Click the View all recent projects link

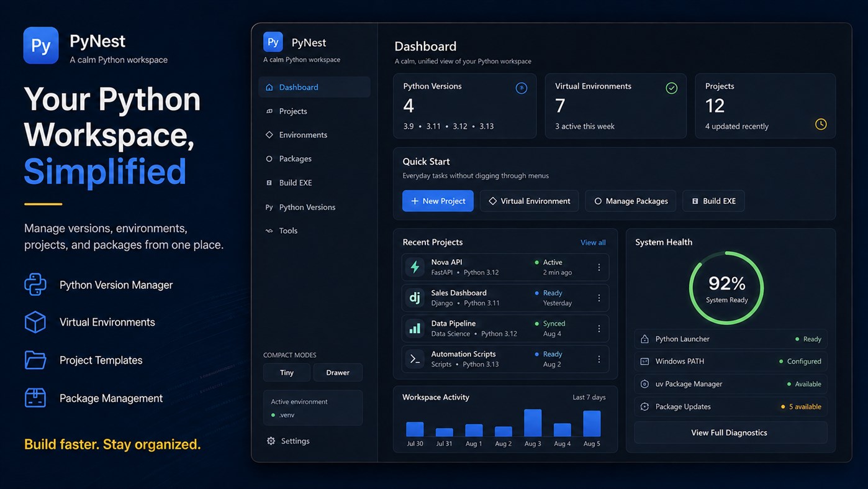click(593, 242)
